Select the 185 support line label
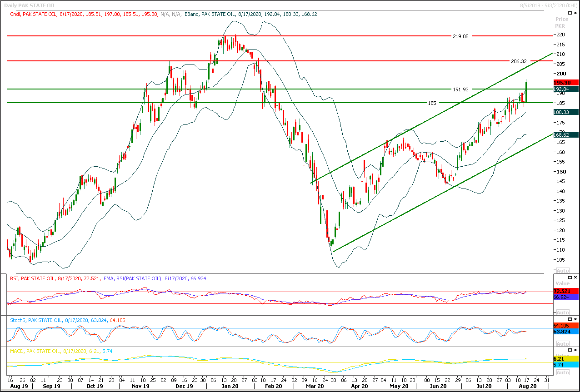Viewport: 580px width, 392px height. pos(432,104)
